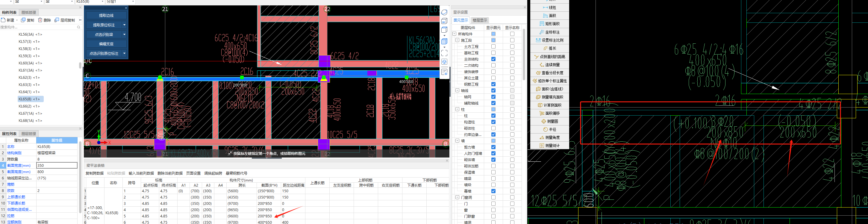Click the orbit view icon beside canvas

click(444, 12)
